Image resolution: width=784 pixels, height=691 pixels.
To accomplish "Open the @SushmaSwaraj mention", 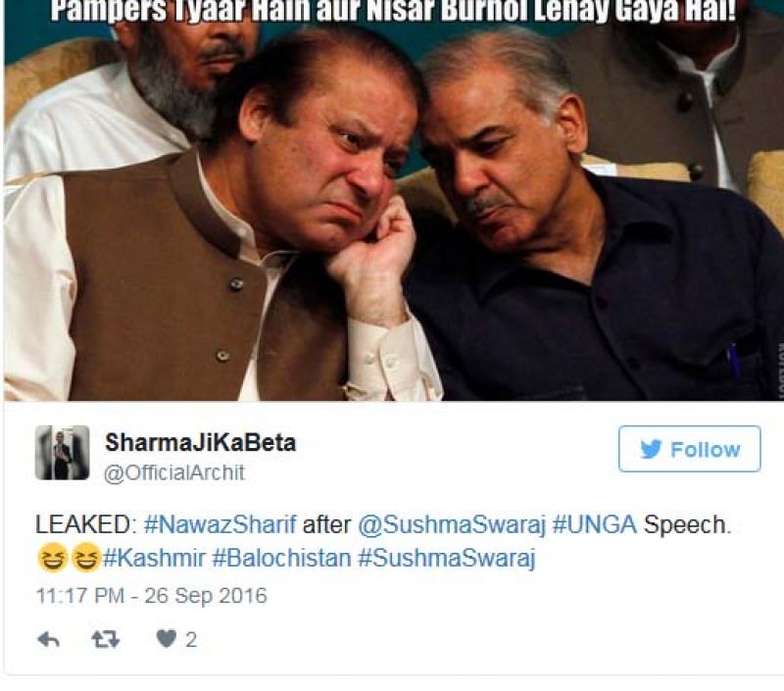I will pyautogui.click(x=452, y=525).
